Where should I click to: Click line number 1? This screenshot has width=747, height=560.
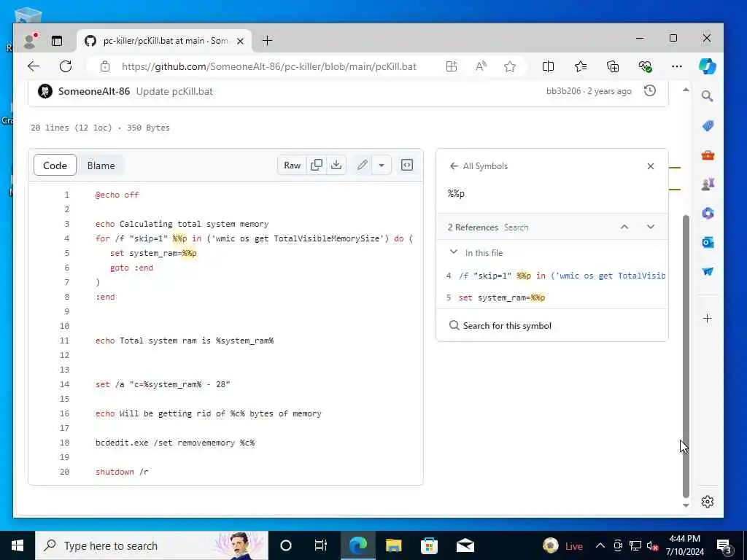tap(66, 195)
